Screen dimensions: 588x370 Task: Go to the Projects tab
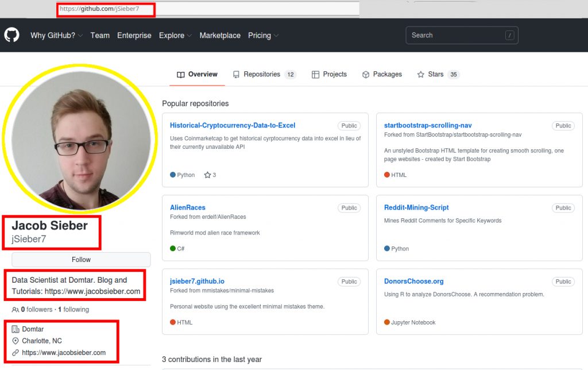click(329, 75)
